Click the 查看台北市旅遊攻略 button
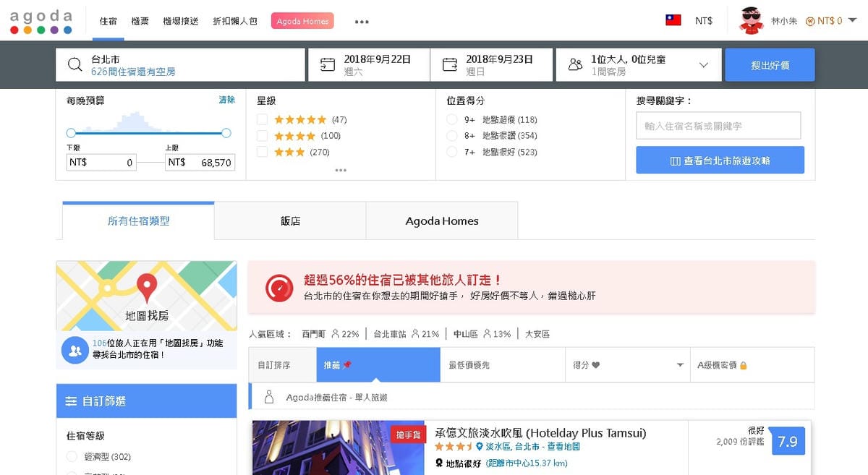The image size is (868, 475). pos(720,161)
